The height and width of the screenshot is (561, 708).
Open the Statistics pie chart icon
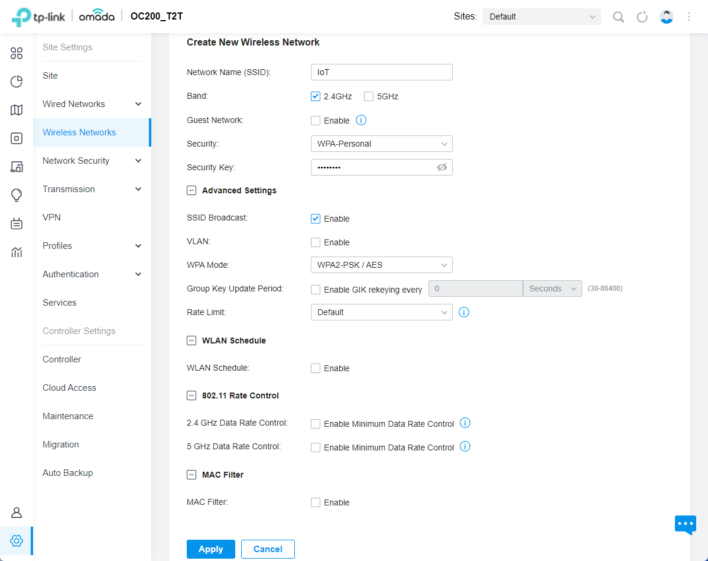tap(16, 82)
